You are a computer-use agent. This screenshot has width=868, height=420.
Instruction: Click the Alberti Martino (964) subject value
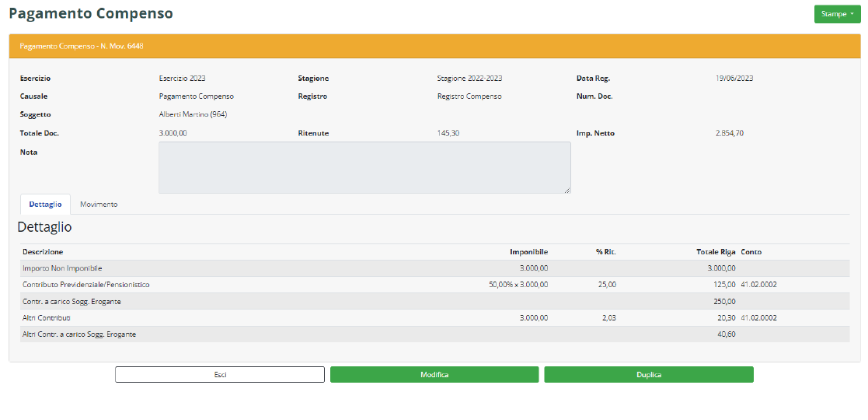(x=193, y=114)
